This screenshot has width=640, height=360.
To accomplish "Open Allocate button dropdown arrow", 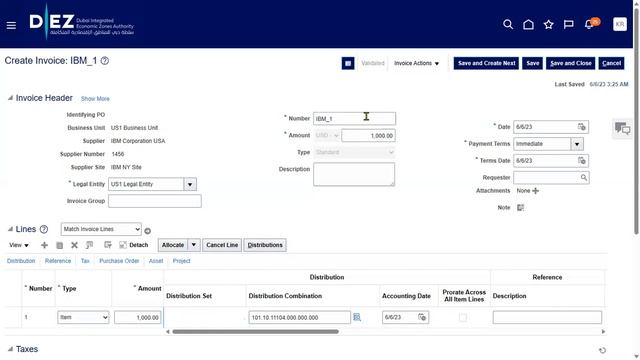I will click(x=193, y=245).
